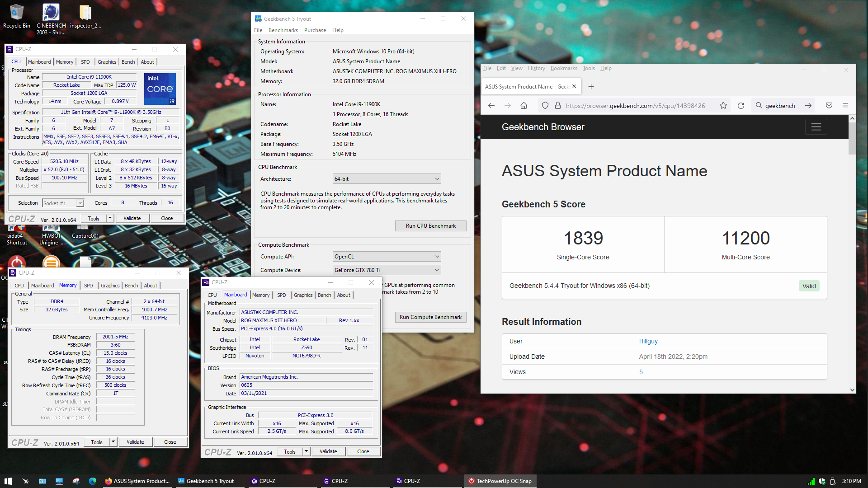The image size is (868, 488).
Task: Expand Tools dropdown arrow in CPU window
Action: (x=110, y=218)
